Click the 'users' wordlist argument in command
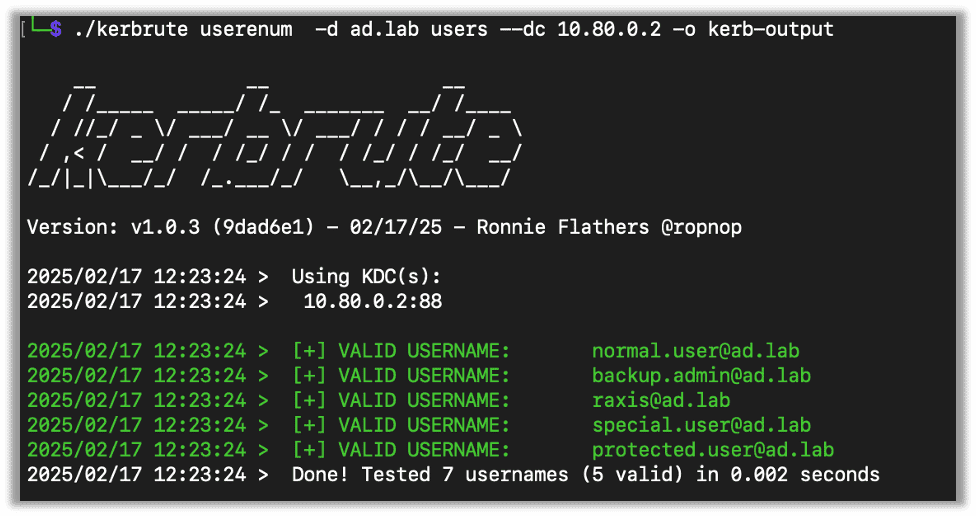The height and width of the screenshot is (516, 976). click(460, 30)
